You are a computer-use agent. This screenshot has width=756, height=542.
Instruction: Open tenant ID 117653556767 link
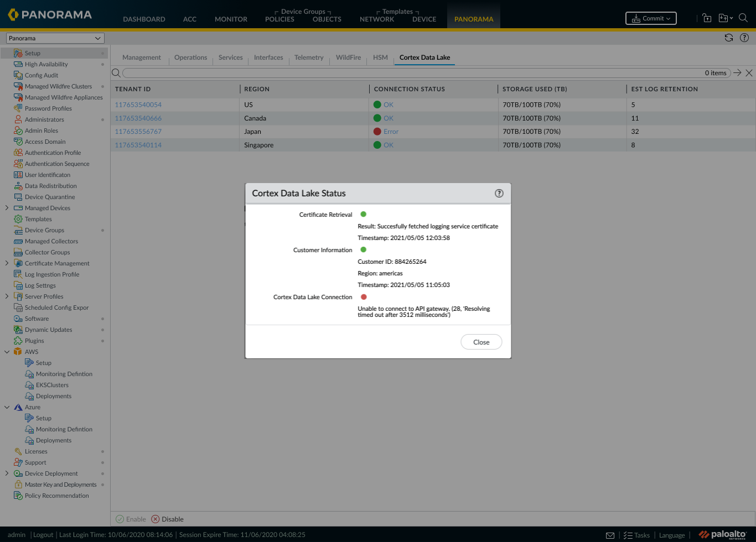pyautogui.click(x=138, y=132)
